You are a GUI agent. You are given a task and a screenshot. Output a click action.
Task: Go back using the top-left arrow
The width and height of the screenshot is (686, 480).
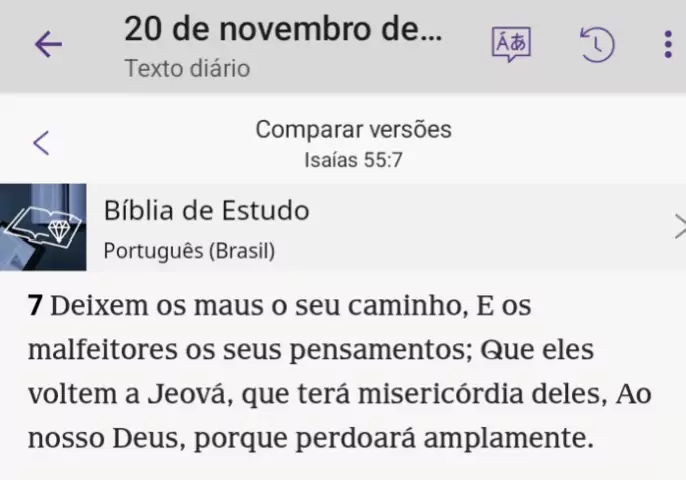pos(48,44)
